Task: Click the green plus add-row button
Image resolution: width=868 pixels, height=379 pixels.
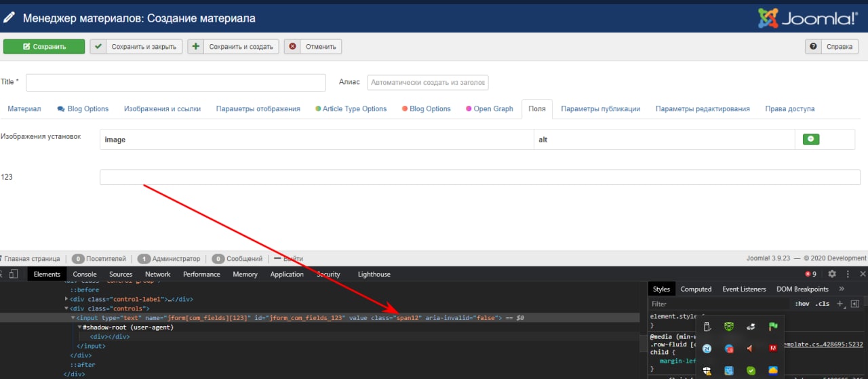Action: click(811, 139)
